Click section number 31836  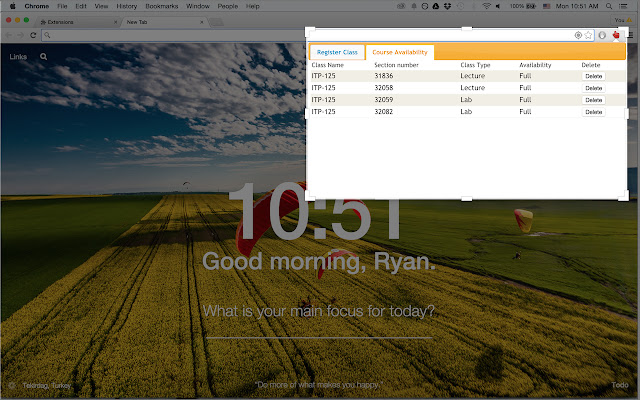point(384,76)
